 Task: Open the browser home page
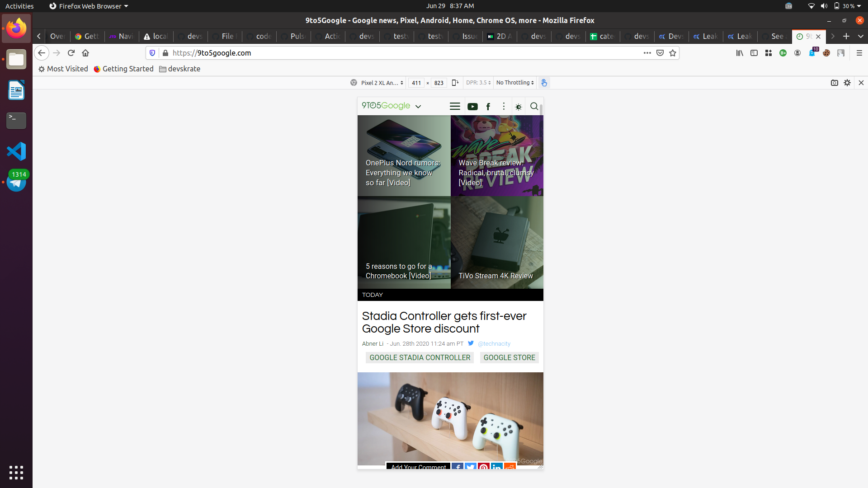pos(85,53)
